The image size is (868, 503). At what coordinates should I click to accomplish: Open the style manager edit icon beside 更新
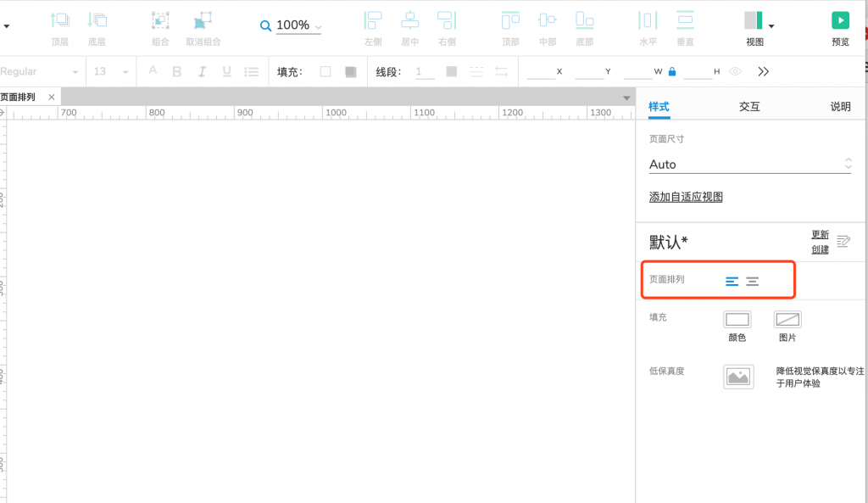tap(843, 242)
